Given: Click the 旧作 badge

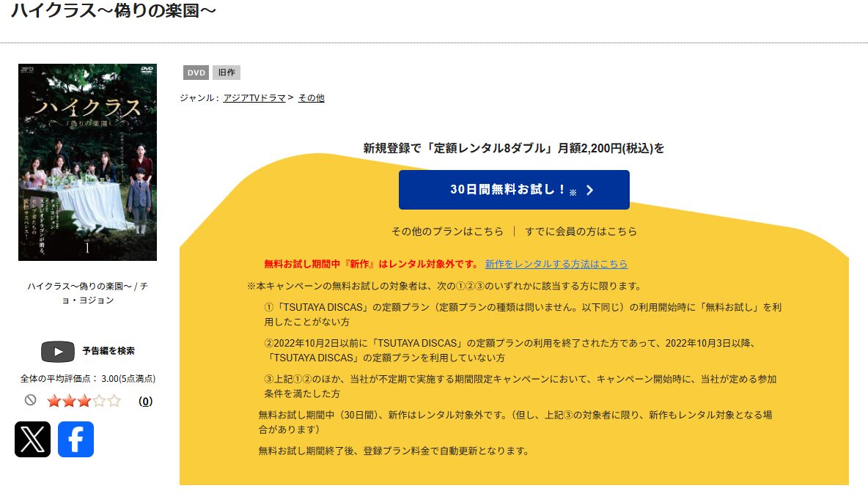Looking at the screenshot, I should pos(227,73).
